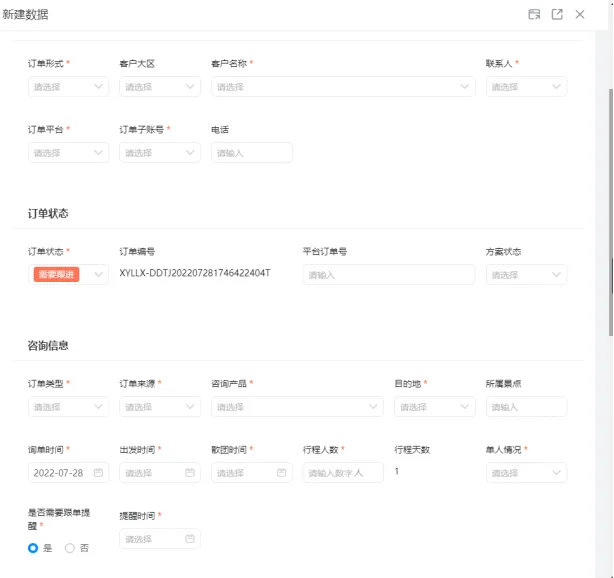Open the 订单形式 dropdown
The width and height of the screenshot is (614, 578).
coord(68,87)
